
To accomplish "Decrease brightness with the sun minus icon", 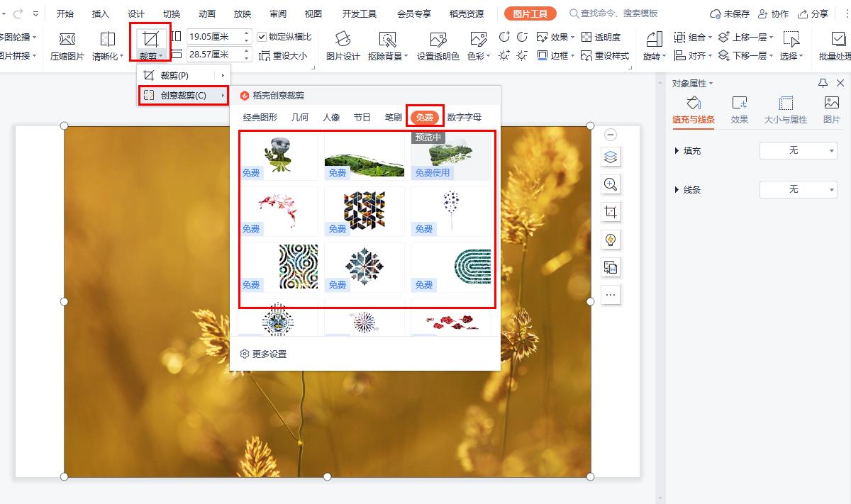I will point(522,55).
